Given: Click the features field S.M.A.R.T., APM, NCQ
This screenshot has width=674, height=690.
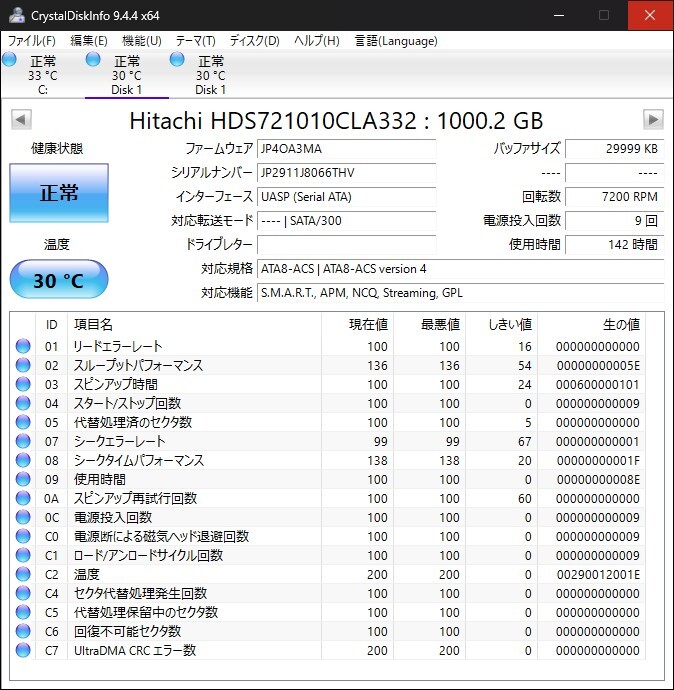Looking at the screenshot, I should [x=460, y=293].
